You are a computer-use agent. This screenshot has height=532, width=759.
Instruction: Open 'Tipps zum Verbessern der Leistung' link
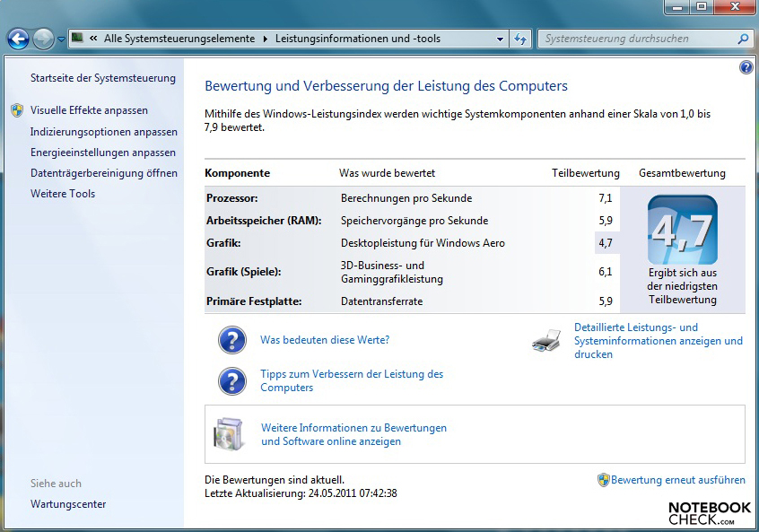352,380
